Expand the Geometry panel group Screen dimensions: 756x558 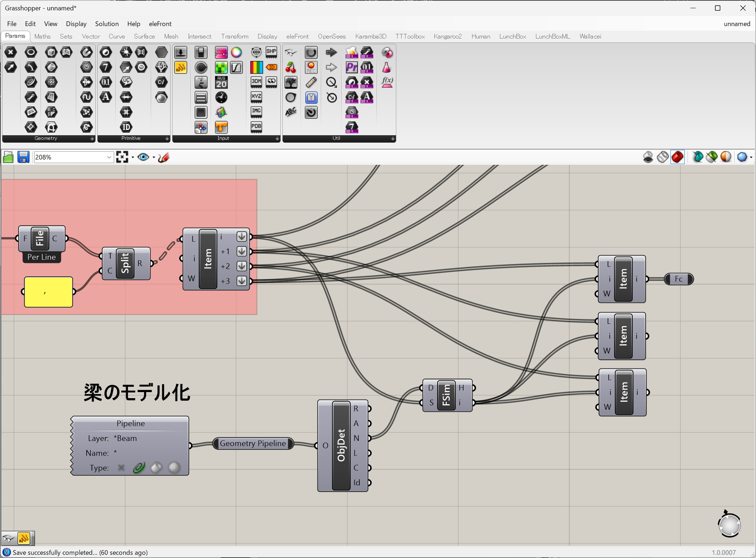92,138
